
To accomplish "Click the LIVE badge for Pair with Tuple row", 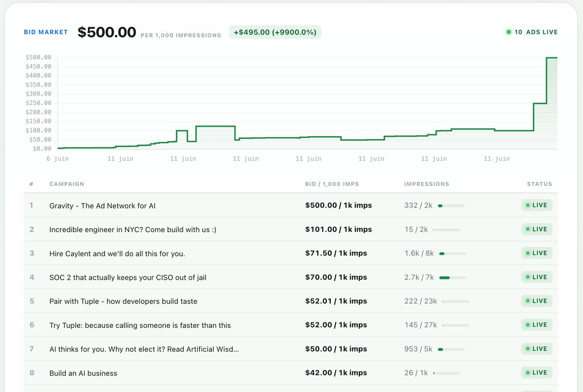I will point(536,301).
